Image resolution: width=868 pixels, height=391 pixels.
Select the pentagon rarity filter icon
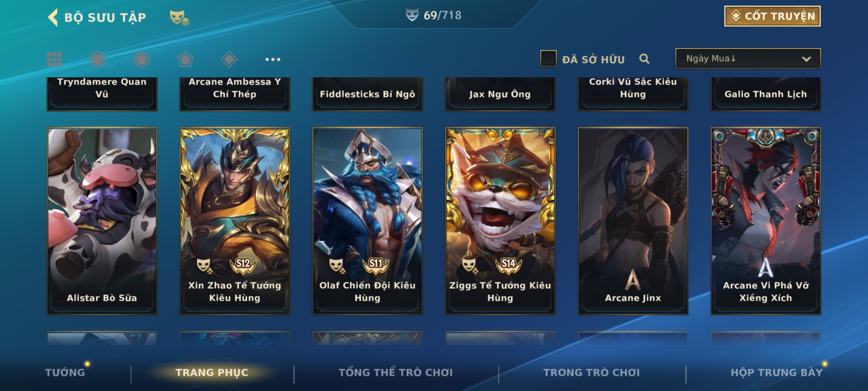pos(185,59)
